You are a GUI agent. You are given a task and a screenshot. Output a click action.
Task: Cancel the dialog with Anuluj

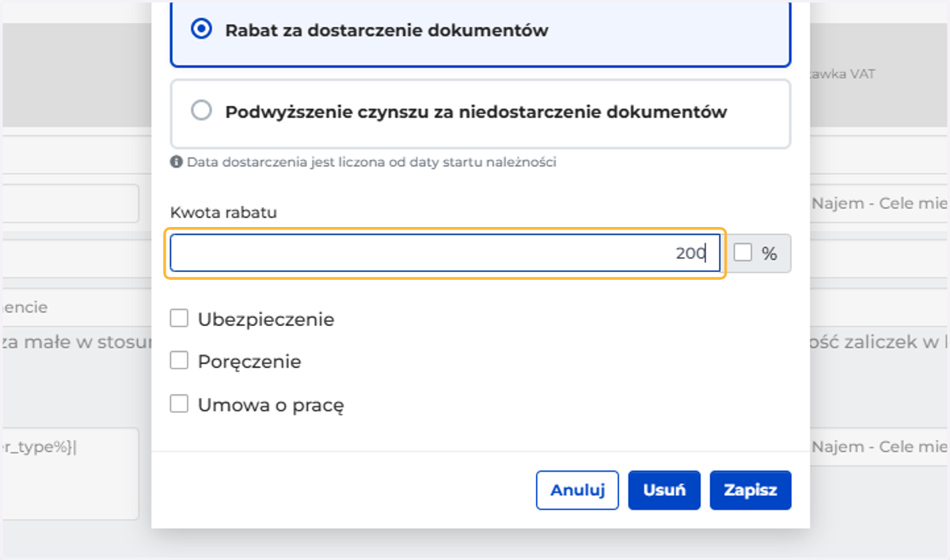pyautogui.click(x=577, y=490)
